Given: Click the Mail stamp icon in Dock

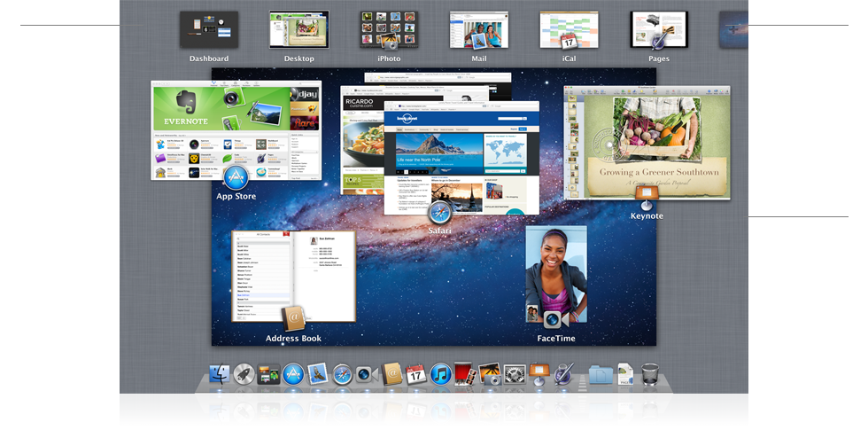Looking at the screenshot, I should (x=318, y=375).
